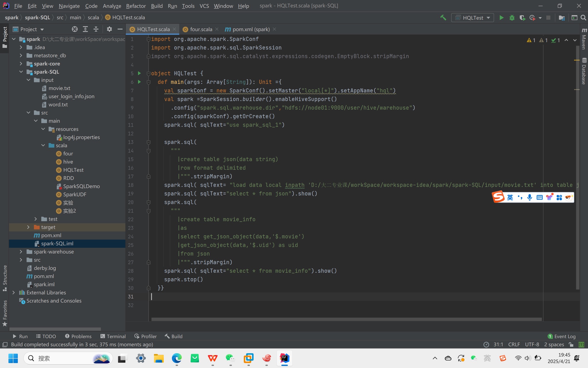Click Collapse All icon in Project panel
The height and width of the screenshot is (368, 588).
pyautogui.click(x=96, y=29)
